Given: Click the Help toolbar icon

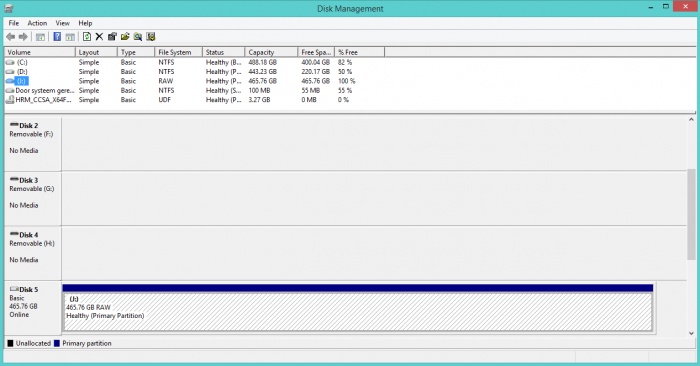Looking at the screenshot, I should tap(57, 37).
